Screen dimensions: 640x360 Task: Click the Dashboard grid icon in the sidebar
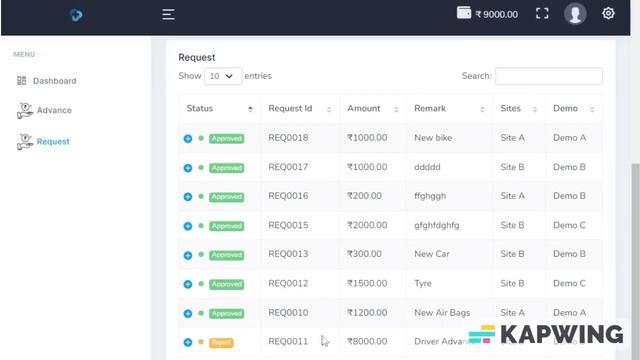point(22,80)
